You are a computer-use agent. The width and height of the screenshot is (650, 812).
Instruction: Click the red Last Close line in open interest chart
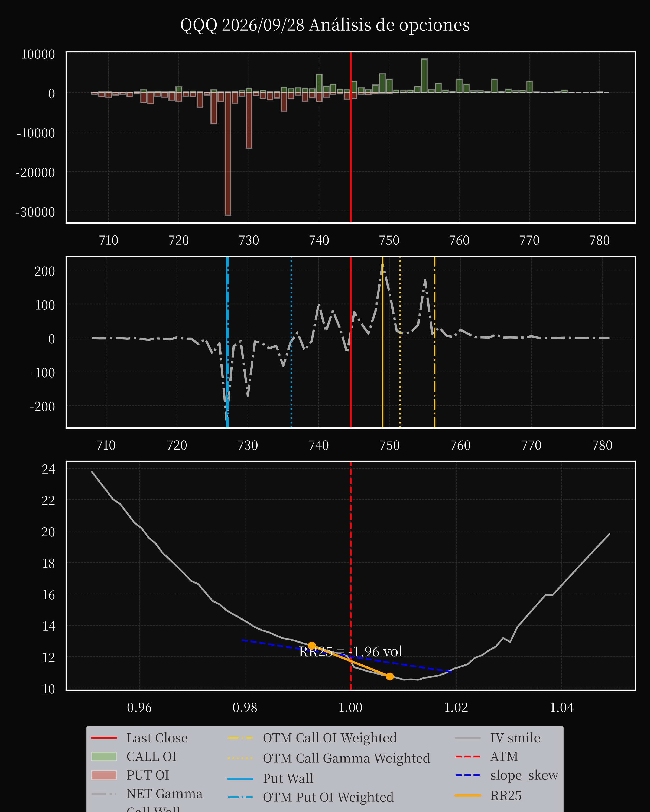pos(351,137)
